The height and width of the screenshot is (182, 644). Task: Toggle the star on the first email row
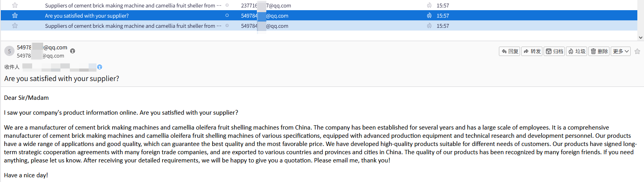tap(15, 5)
